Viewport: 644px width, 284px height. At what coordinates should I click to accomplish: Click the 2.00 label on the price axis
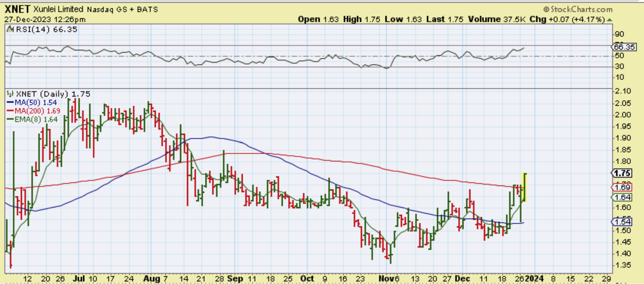(623, 115)
